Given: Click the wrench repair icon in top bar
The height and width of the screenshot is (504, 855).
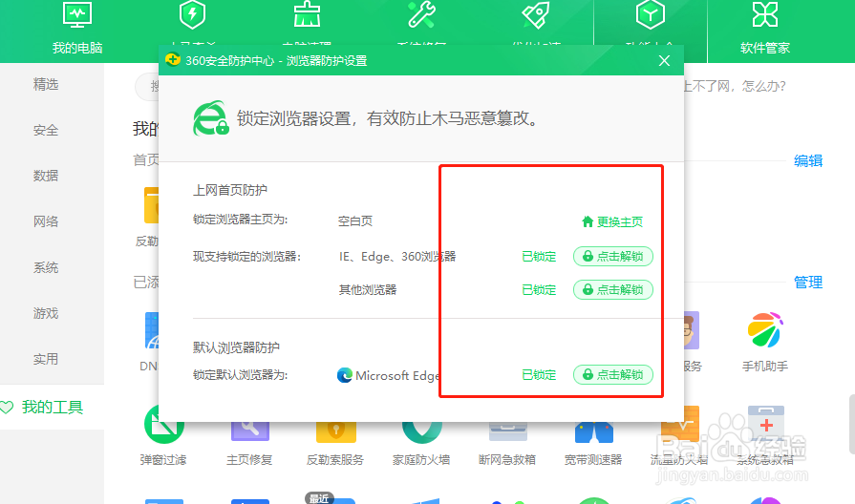Looking at the screenshot, I should click(x=421, y=15).
